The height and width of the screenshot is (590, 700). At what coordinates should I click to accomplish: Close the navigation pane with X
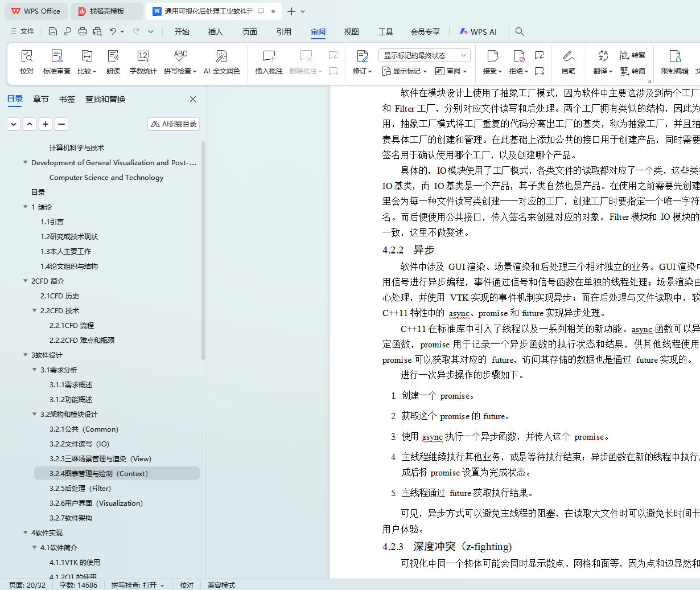(x=193, y=99)
